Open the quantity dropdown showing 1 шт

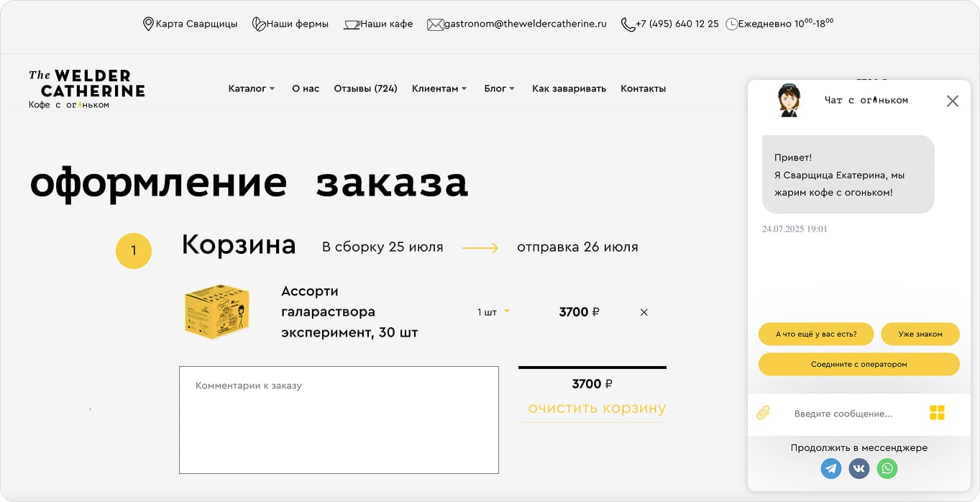point(493,311)
